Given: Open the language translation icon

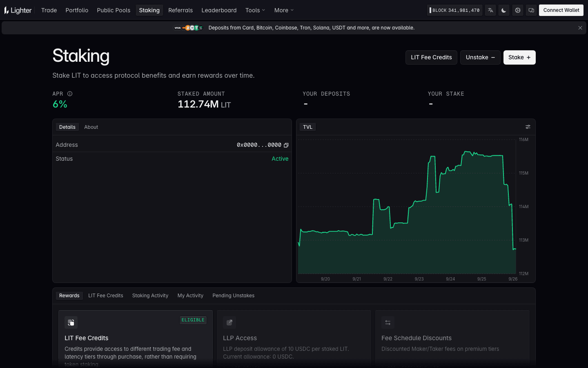Looking at the screenshot, I should [490, 10].
